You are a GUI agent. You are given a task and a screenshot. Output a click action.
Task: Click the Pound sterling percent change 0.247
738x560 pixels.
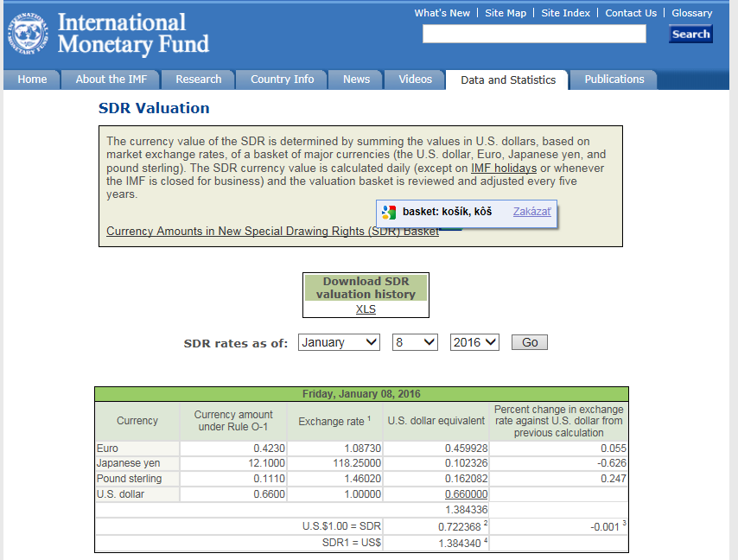(x=614, y=479)
